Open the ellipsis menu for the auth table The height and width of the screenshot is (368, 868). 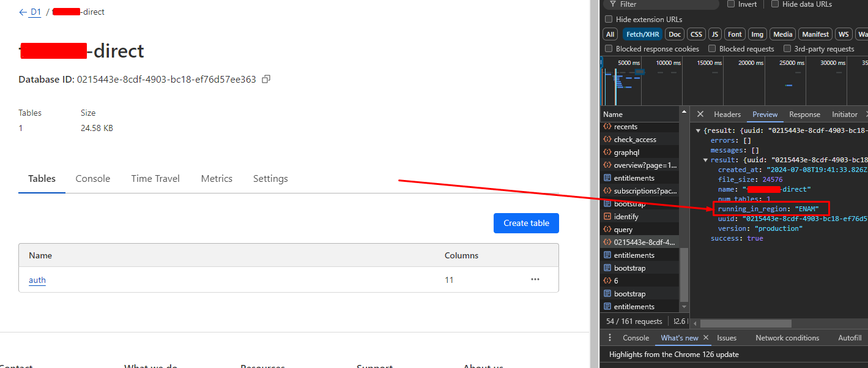[535, 279]
